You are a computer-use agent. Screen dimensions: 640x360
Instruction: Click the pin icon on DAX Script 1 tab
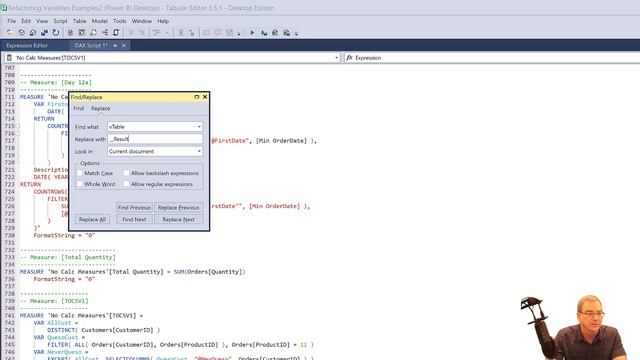pos(115,45)
